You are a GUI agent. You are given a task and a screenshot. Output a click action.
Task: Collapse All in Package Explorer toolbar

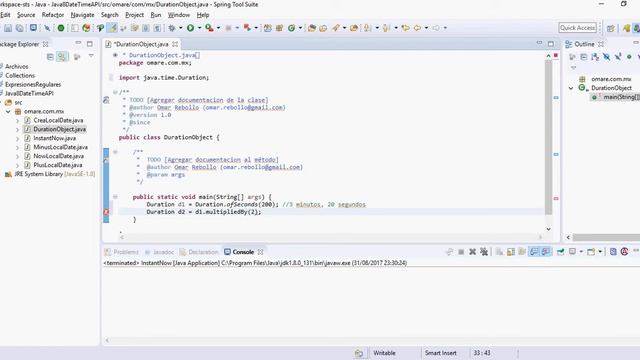coord(50,57)
